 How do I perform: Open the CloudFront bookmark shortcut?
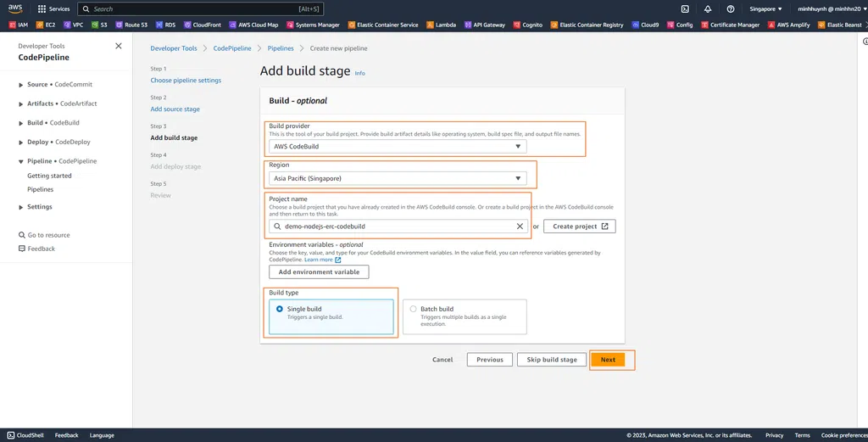pyautogui.click(x=203, y=25)
